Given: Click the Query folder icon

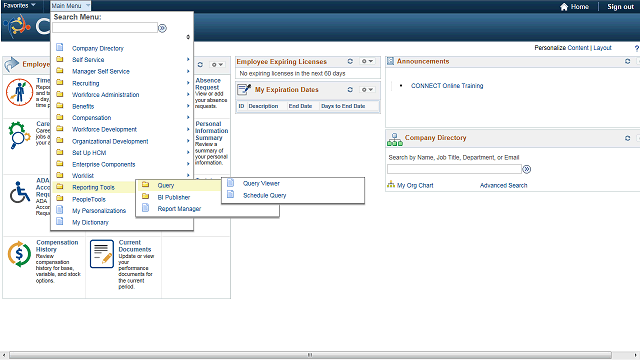Looking at the screenshot, I should pos(145,184).
